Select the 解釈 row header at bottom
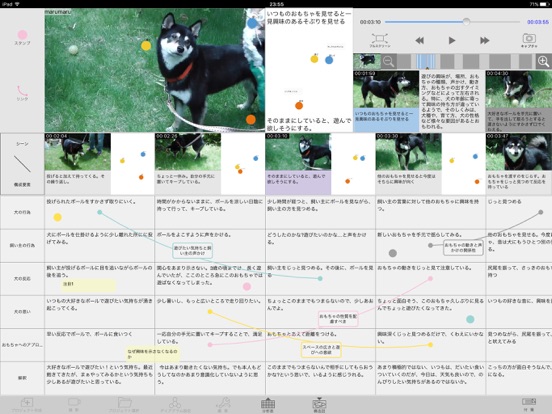Image resolution: width=552 pixels, height=414 pixels. [x=22, y=378]
